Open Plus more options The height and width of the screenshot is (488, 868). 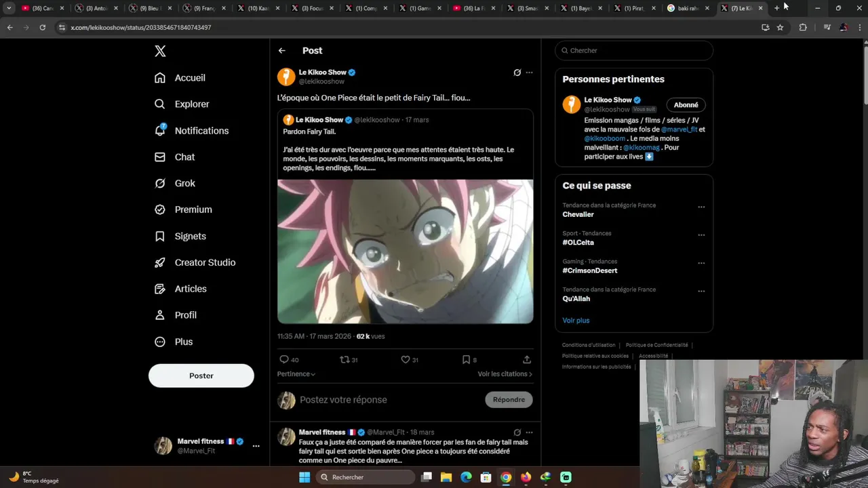(174, 342)
